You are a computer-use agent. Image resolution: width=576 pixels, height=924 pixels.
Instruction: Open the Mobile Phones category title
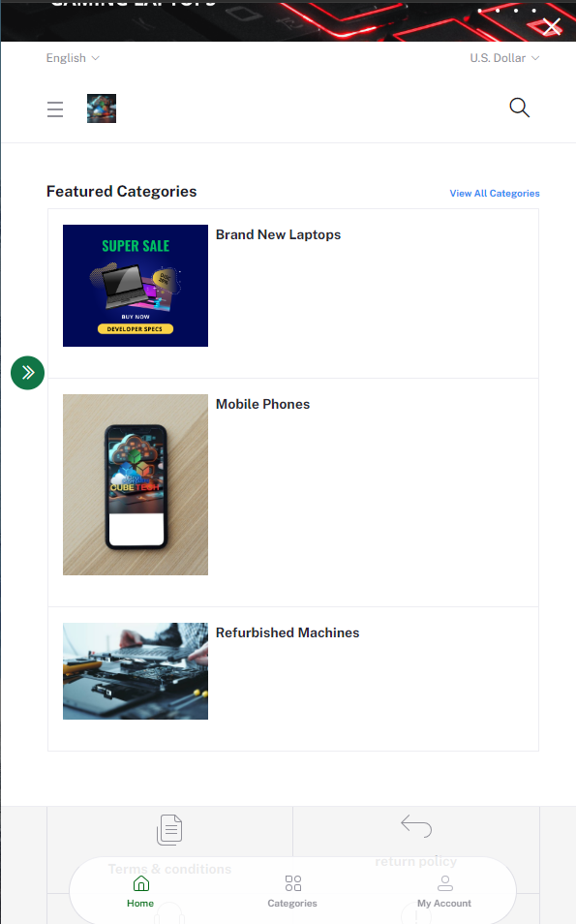coord(262,404)
